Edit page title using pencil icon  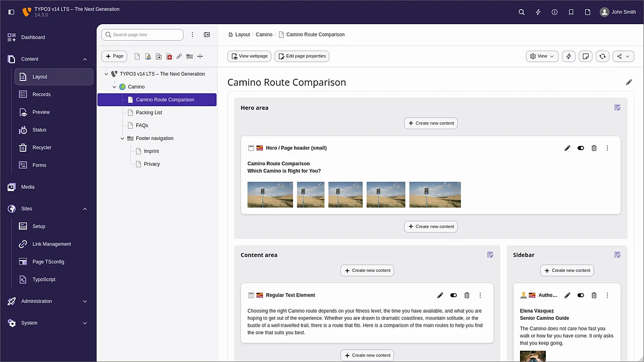629,82
